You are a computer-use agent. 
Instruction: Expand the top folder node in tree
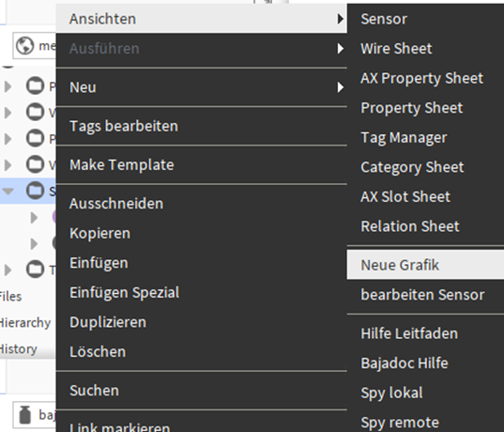[x=8, y=86]
